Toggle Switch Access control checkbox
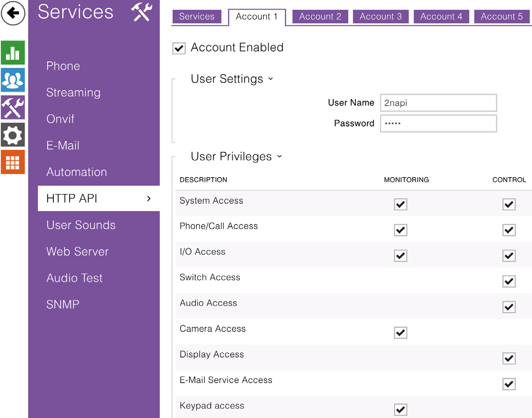Image resolution: width=532 pixels, height=418 pixels. pos(509,281)
